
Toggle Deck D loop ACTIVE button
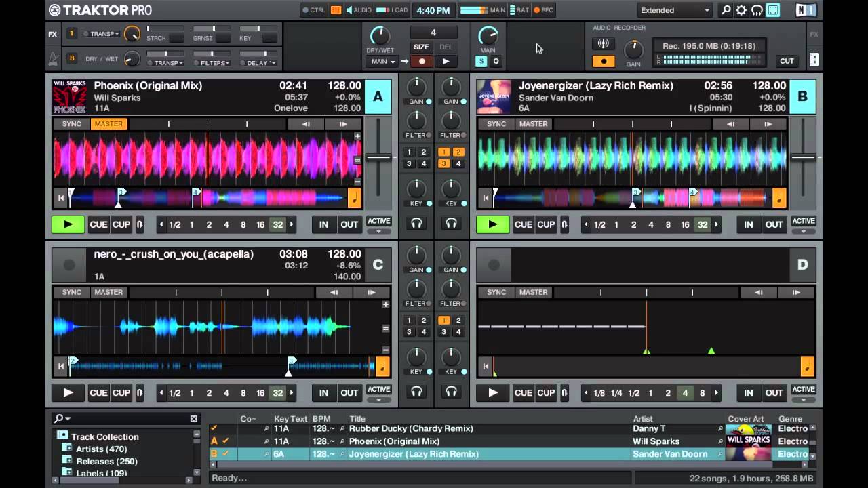[804, 389]
